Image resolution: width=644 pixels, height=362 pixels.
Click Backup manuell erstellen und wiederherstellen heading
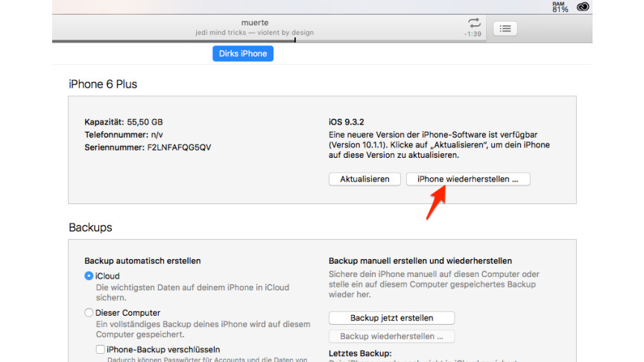(420, 261)
